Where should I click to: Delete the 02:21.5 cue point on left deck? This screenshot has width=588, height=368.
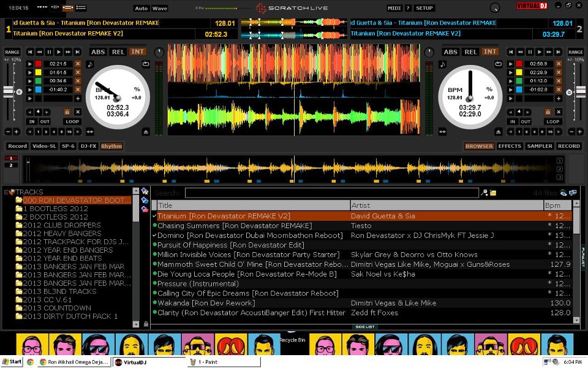pos(78,64)
